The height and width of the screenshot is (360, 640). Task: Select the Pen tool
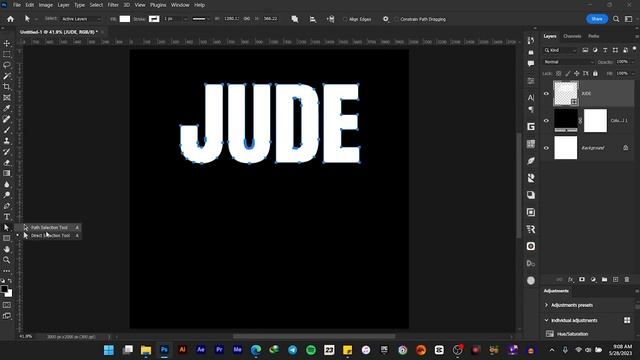pos(7,206)
